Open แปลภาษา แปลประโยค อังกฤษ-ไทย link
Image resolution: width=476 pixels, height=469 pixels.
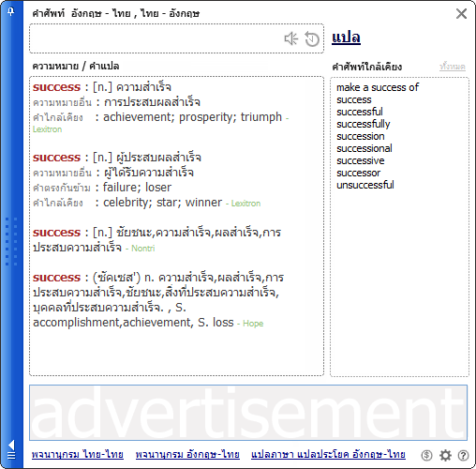(x=328, y=454)
